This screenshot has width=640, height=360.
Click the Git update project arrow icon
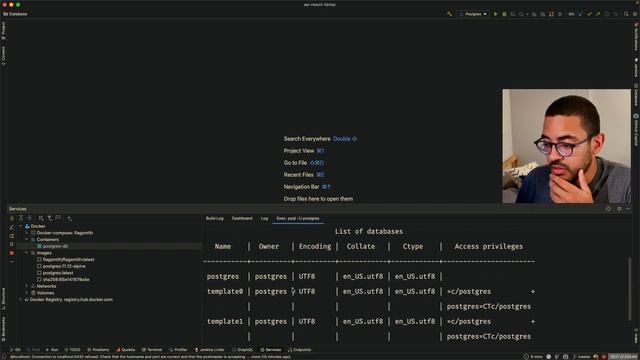pyautogui.click(x=580, y=14)
